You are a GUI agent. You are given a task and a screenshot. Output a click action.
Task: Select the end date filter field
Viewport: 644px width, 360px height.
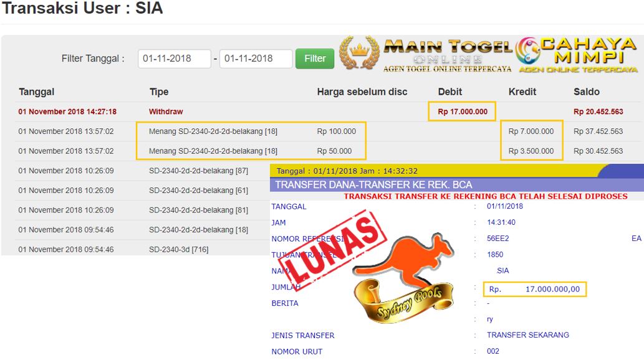pyautogui.click(x=256, y=59)
